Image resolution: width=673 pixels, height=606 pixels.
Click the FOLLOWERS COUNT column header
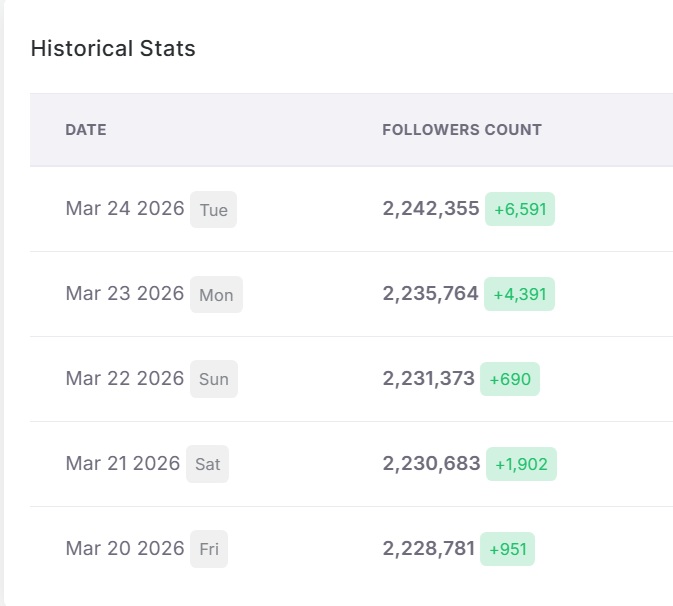(x=462, y=130)
